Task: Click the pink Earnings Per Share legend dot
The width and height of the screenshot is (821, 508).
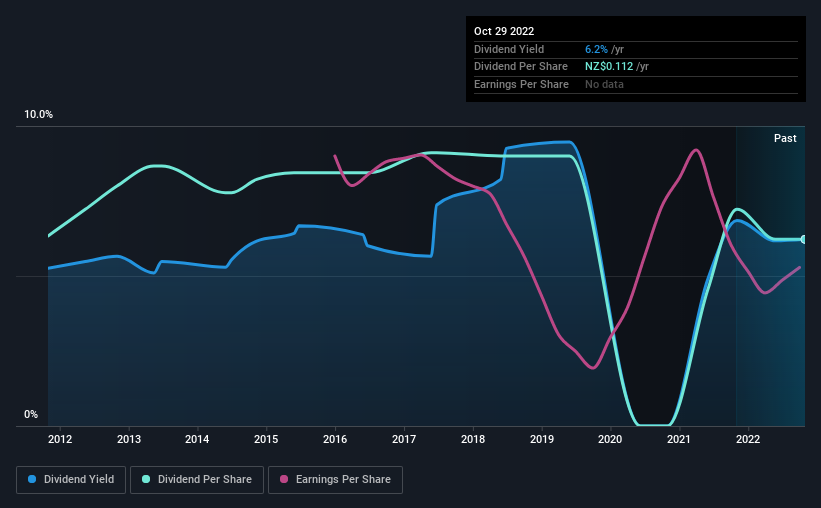Action: tap(284, 479)
